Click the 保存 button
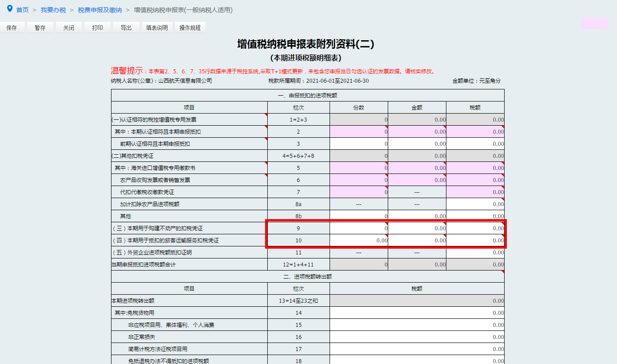 click(x=12, y=28)
